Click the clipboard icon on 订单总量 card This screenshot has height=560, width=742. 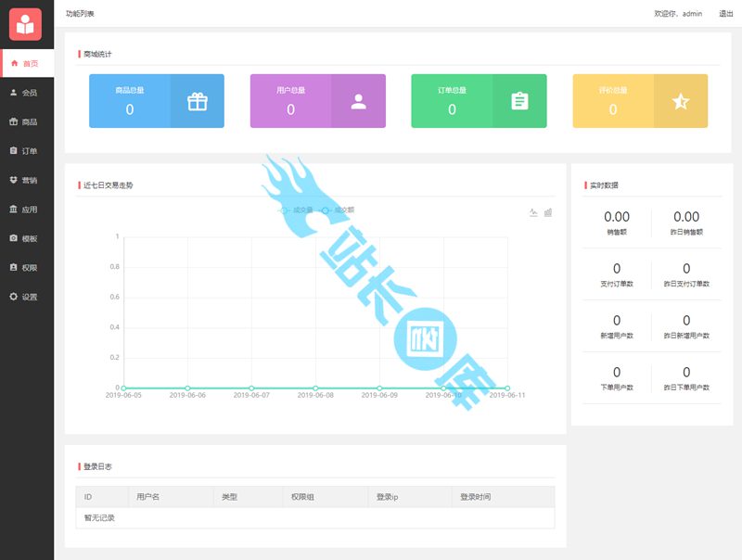click(x=519, y=101)
